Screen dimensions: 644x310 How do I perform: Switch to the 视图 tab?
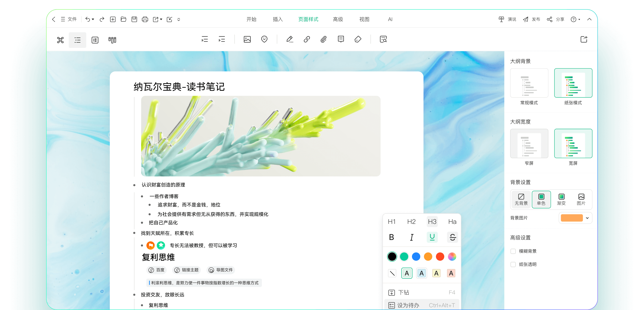364,19
